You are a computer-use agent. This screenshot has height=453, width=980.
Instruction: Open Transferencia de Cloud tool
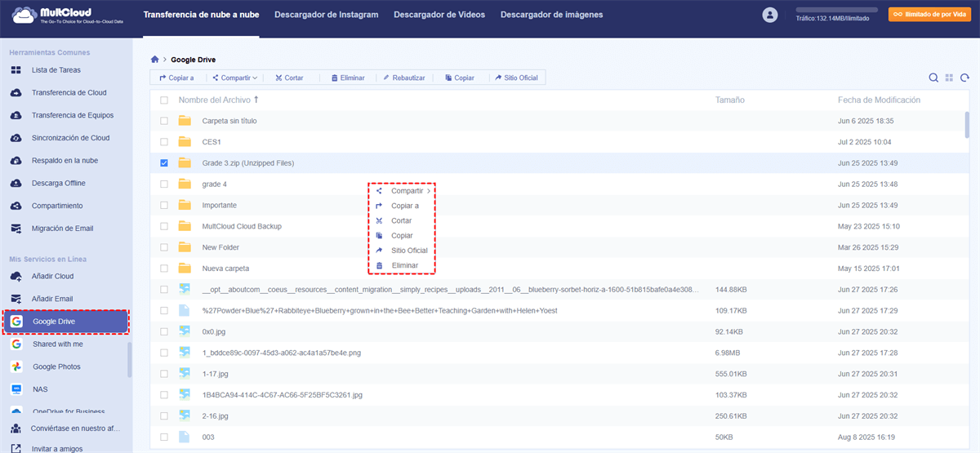point(69,92)
